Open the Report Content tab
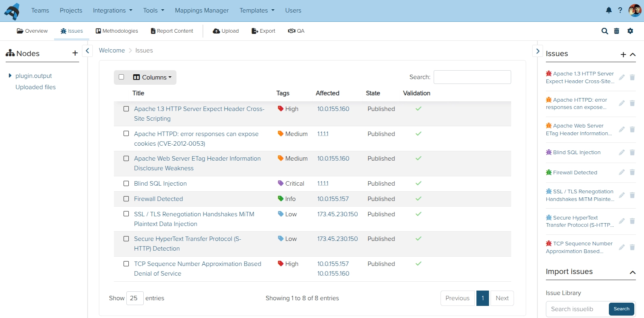 [x=172, y=31]
